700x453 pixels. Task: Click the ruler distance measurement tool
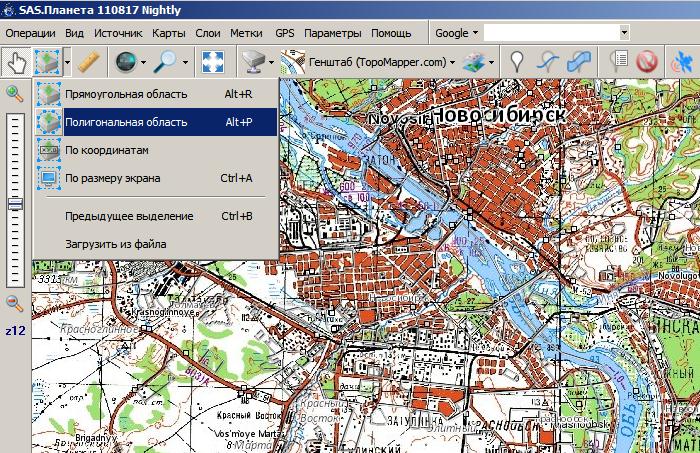tap(88, 62)
